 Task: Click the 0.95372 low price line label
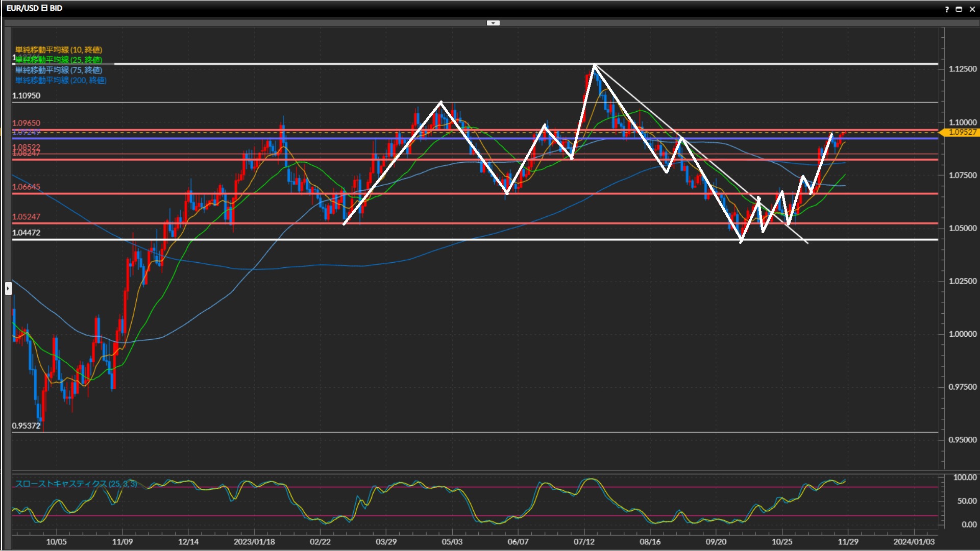pyautogui.click(x=26, y=426)
